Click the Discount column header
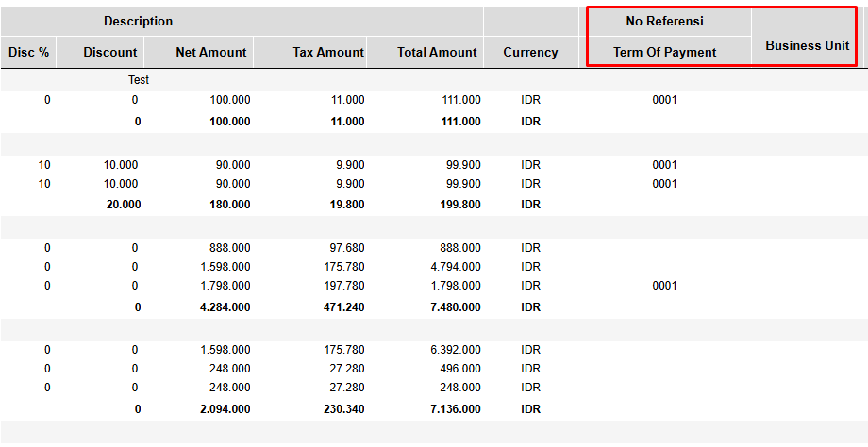 109,52
